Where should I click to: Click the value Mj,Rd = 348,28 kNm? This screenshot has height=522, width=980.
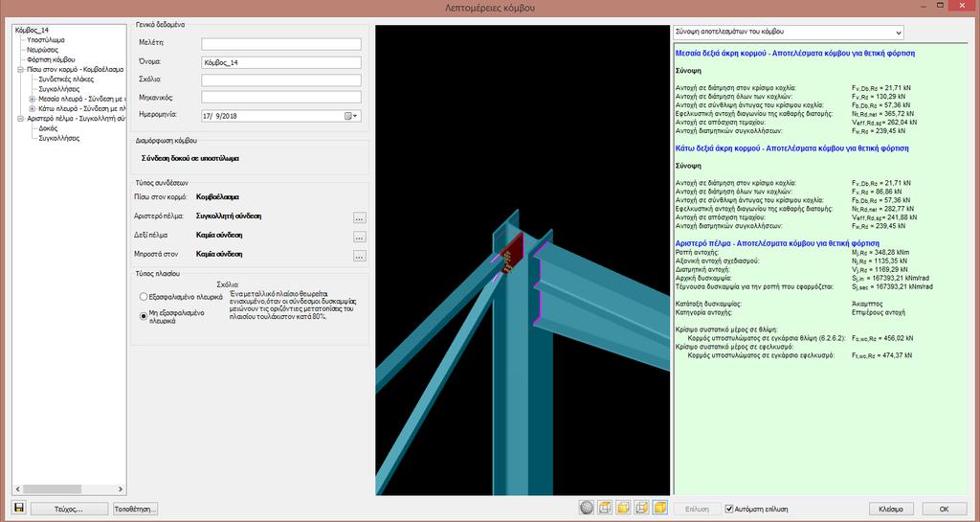pyautogui.click(x=879, y=252)
